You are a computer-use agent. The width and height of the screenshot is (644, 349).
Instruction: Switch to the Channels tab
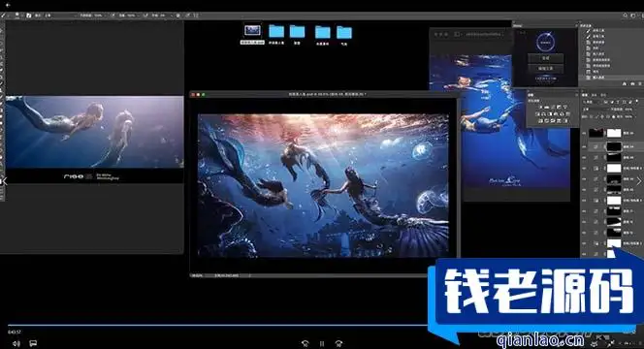pos(594,95)
